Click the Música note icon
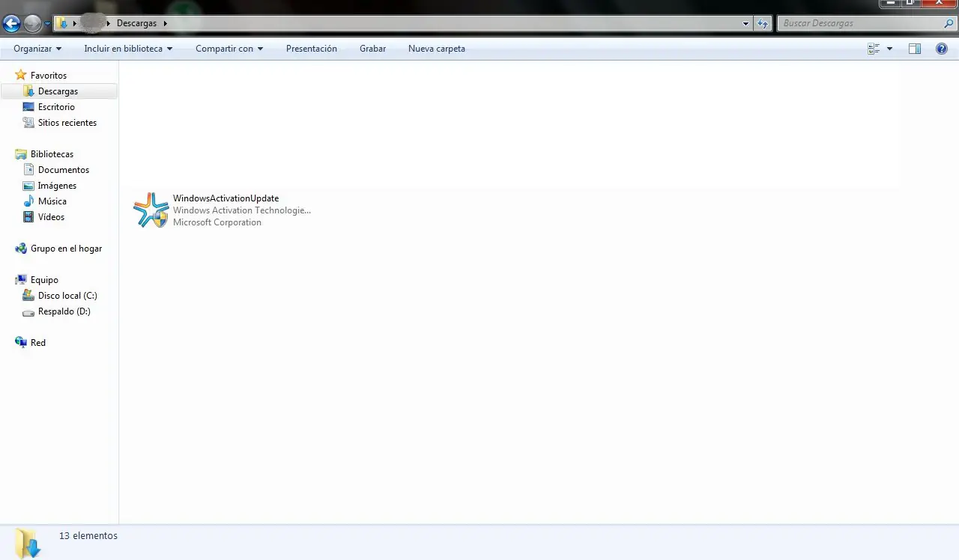959x560 pixels. (28, 201)
